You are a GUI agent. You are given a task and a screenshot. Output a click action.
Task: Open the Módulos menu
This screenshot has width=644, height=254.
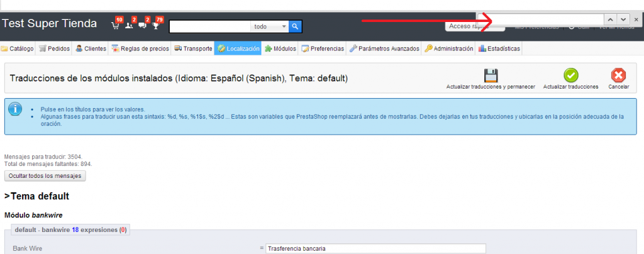tap(280, 48)
